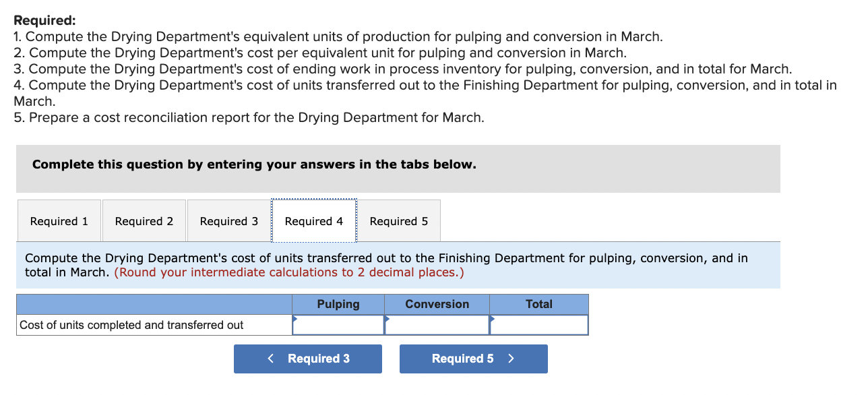Image resolution: width=868 pixels, height=395 pixels.
Task: Click the Total column header
Action: [x=538, y=304]
